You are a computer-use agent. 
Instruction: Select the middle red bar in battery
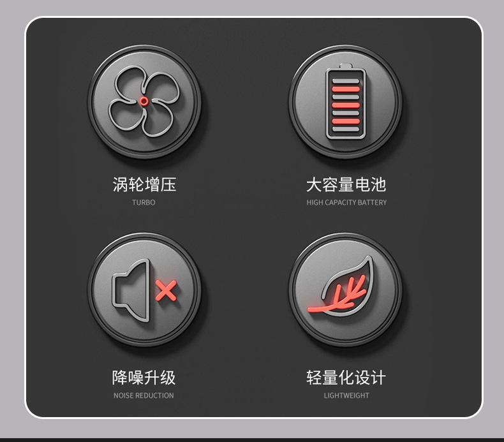346,105
